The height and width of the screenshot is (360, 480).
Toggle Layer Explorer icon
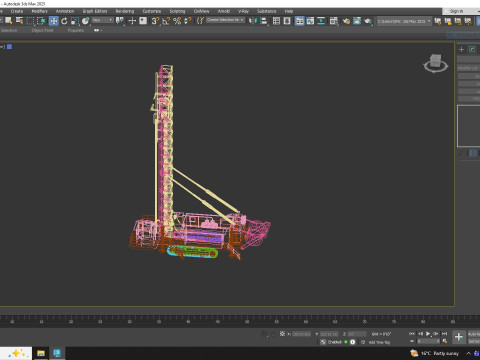click(287, 21)
